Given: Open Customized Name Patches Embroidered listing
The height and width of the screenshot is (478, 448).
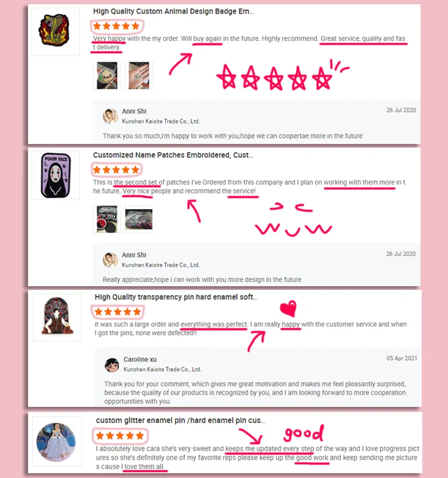Looking at the screenshot, I should 173,155.
